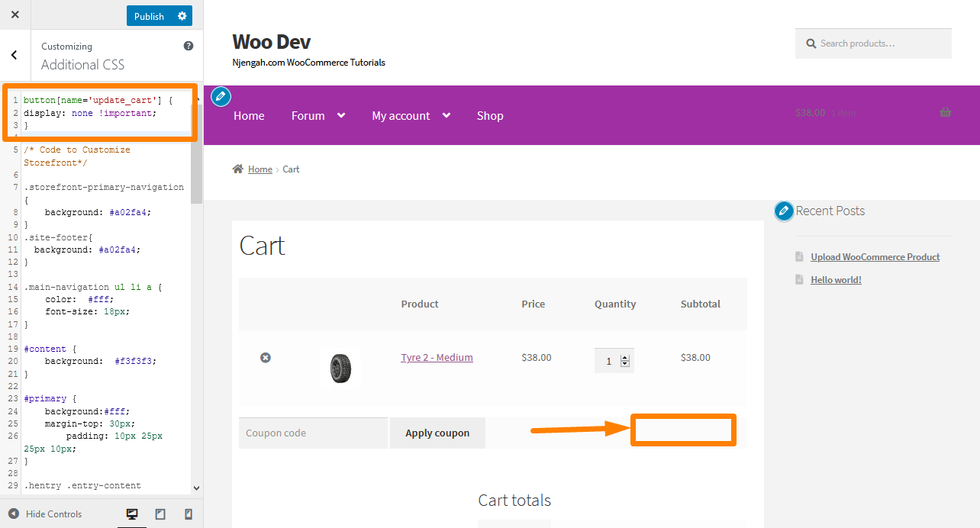Screen dimensions: 980x528
Task: Go back with the left chevron arrow
Action: 15,55
